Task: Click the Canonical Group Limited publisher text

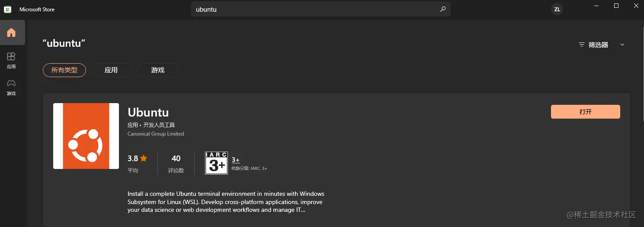Action: [x=156, y=134]
